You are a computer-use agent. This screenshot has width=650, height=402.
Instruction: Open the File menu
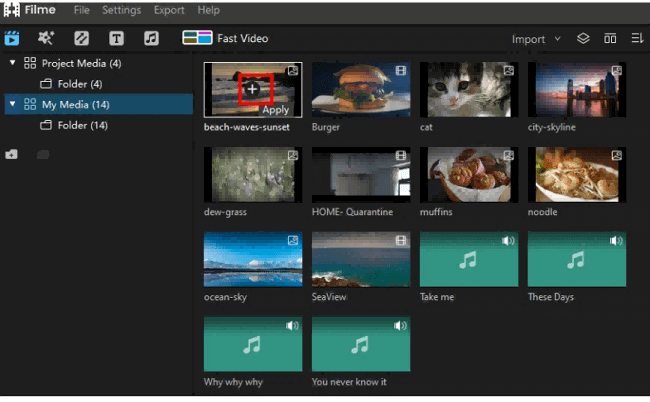click(x=82, y=10)
